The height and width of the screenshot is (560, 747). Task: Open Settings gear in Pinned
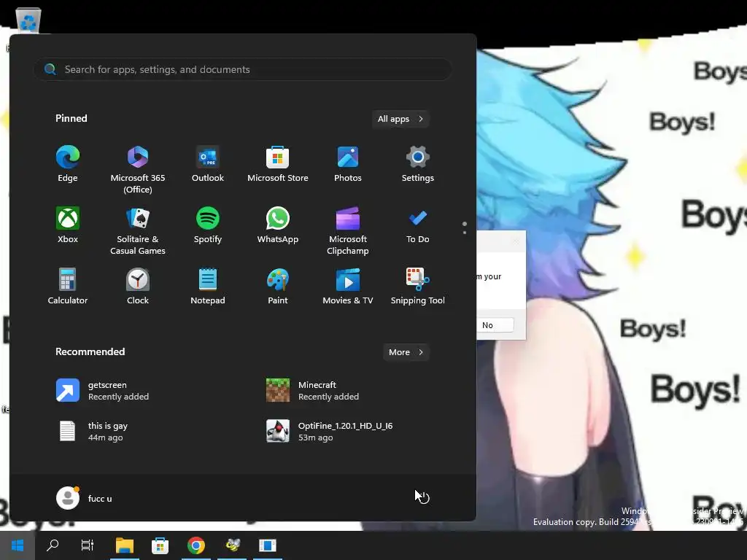coord(418,164)
